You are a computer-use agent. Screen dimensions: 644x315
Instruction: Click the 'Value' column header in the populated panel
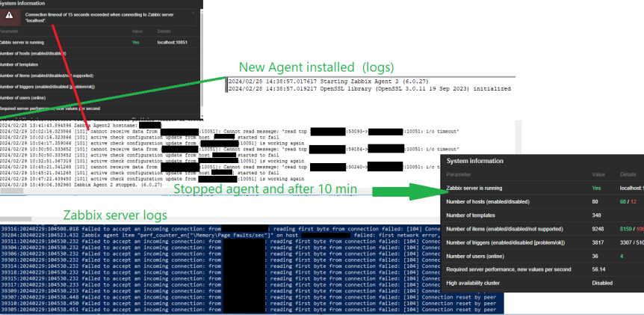[x=598, y=174]
